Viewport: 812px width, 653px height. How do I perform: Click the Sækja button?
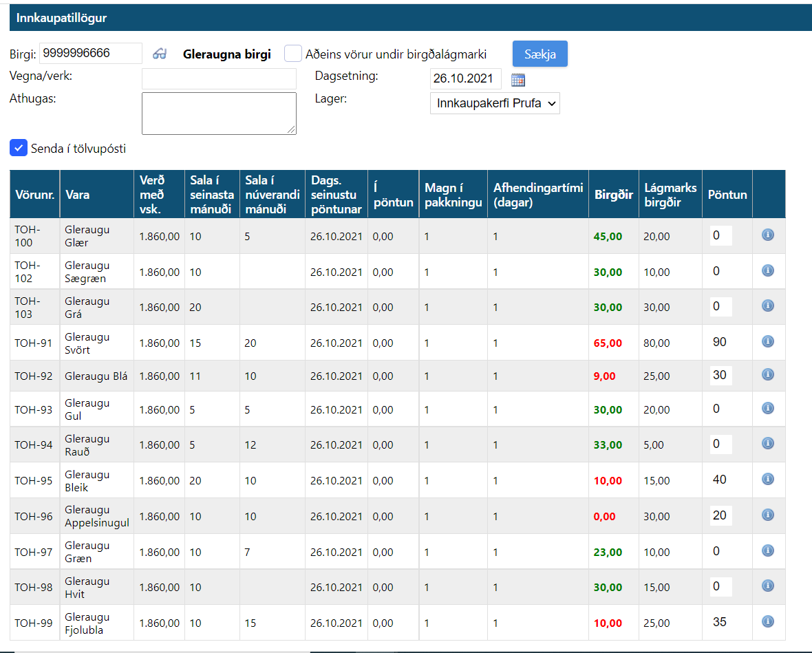tap(539, 54)
